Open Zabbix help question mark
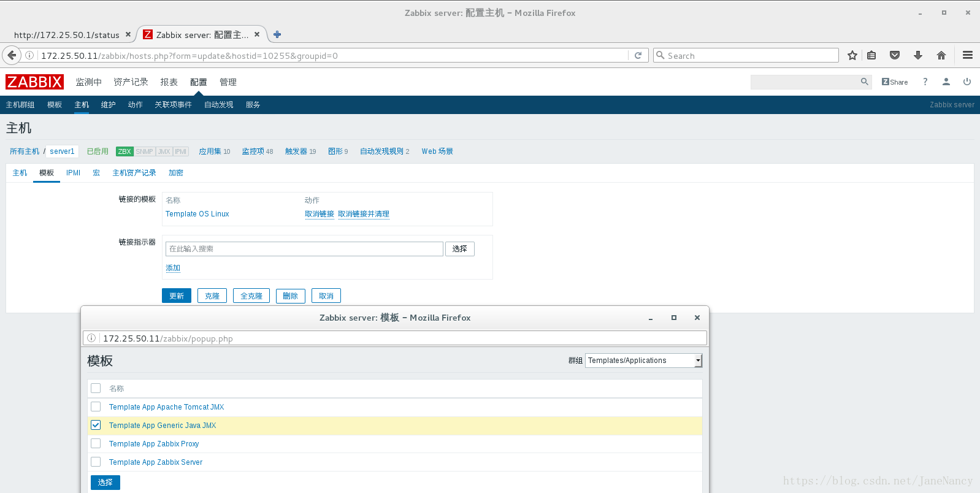980x493 pixels. [925, 82]
